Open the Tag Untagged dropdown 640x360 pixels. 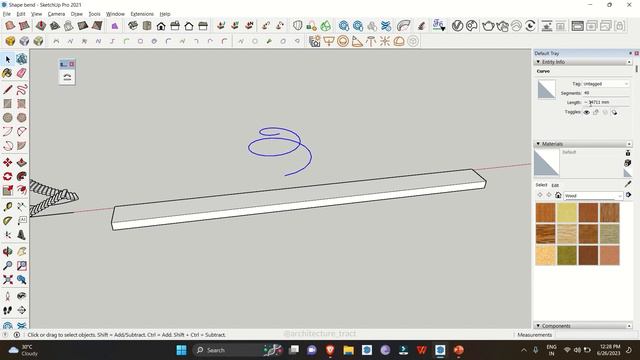[x=606, y=84]
